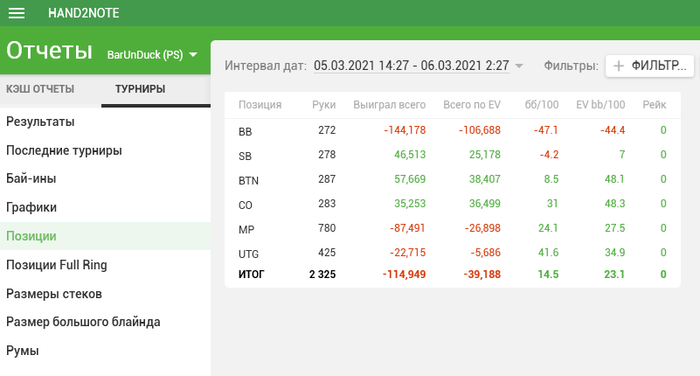
Task: Sort by the EV bb/100 column header
Action: coord(600,105)
